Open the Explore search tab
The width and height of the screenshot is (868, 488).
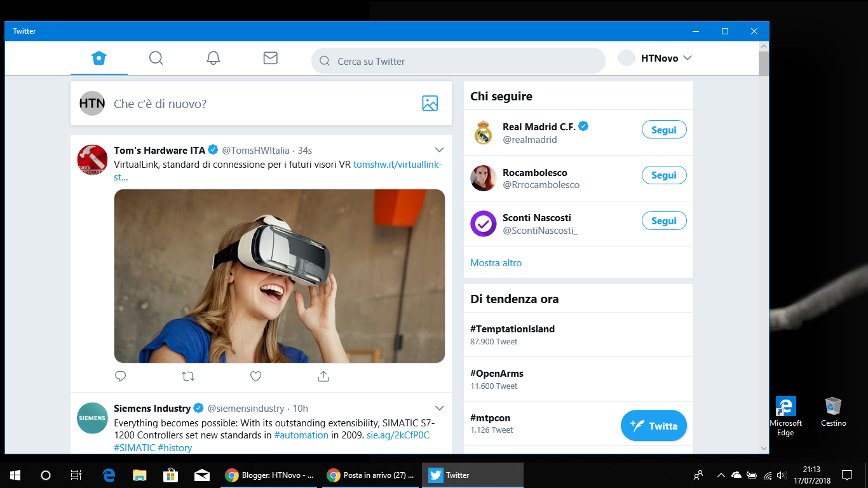(156, 58)
